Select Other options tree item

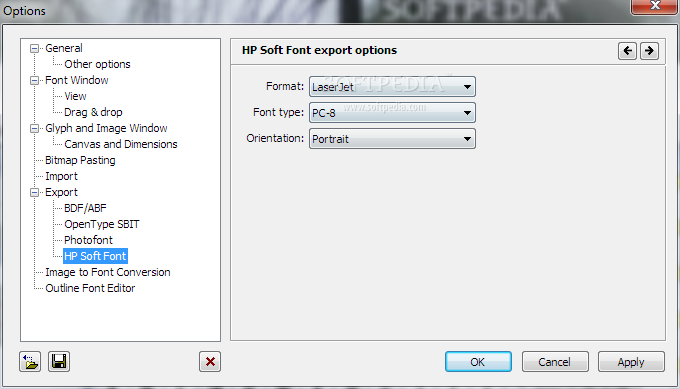coord(97,64)
